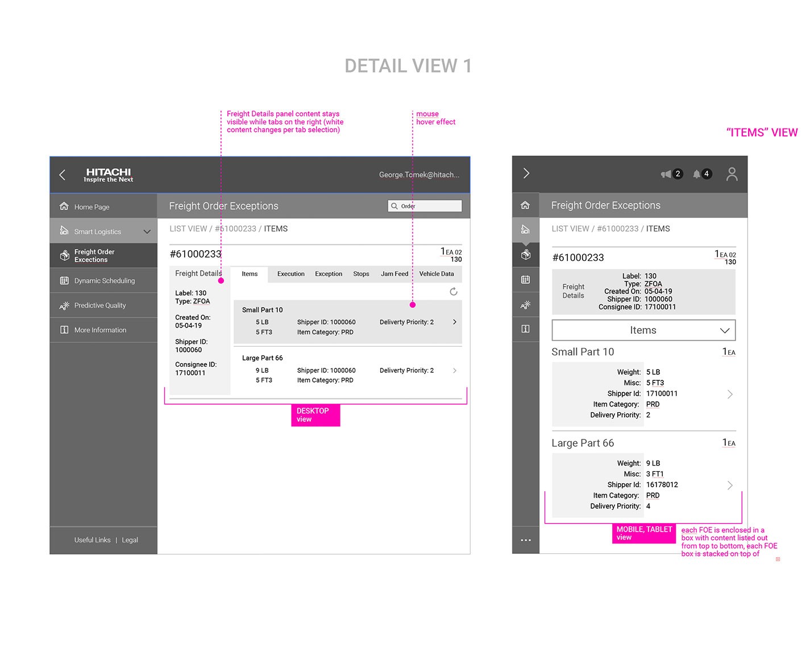The height and width of the screenshot is (672, 810).
Task: Click the search magnifier icon
Action: (x=394, y=206)
